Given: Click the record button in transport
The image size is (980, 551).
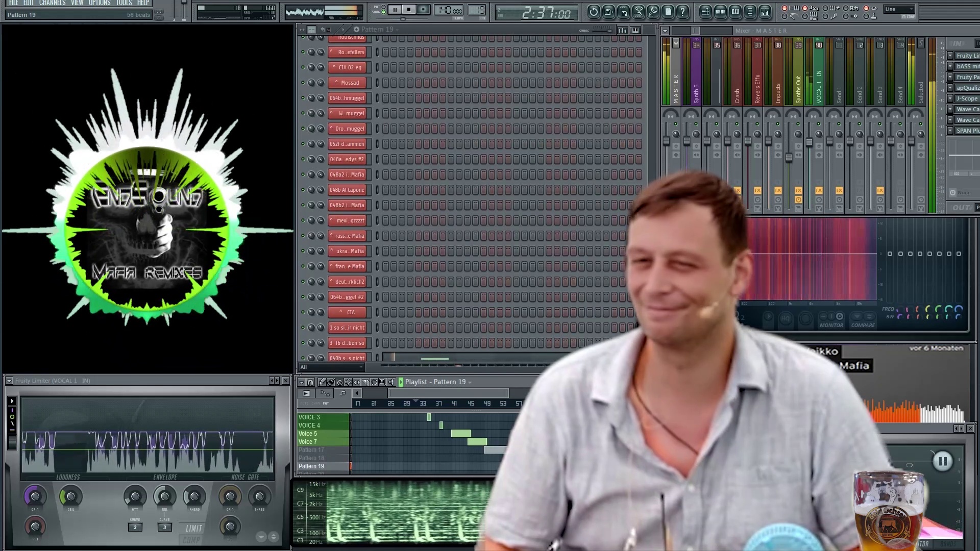Looking at the screenshot, I should coord(423,10).
